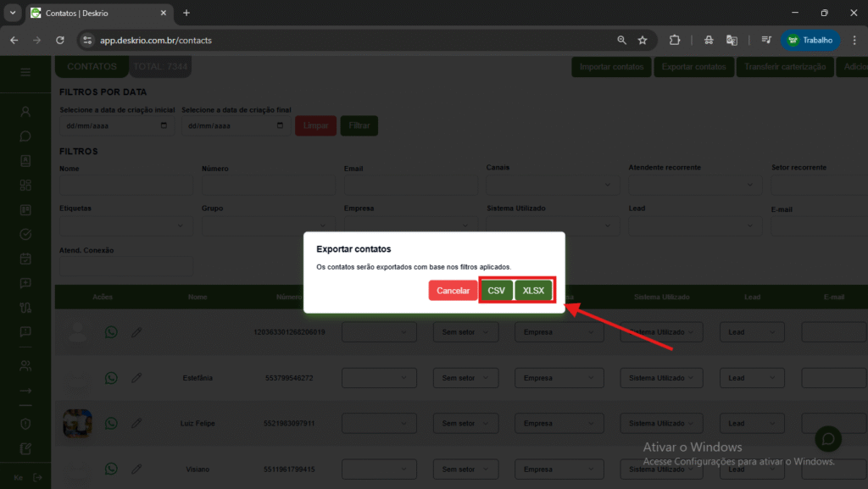Open the hamburger menu in sidebar
The width and height of the screenshot is (868, 489).
(25, 73)
